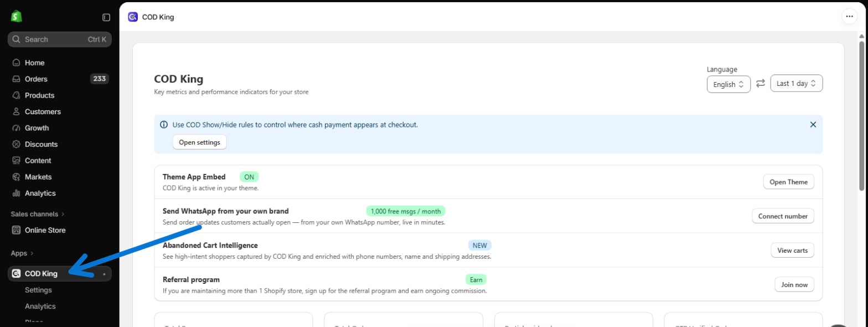Screen dimensions: 868x327
Task: Click the Markets globe icon
Action: (x=16, y=177)
